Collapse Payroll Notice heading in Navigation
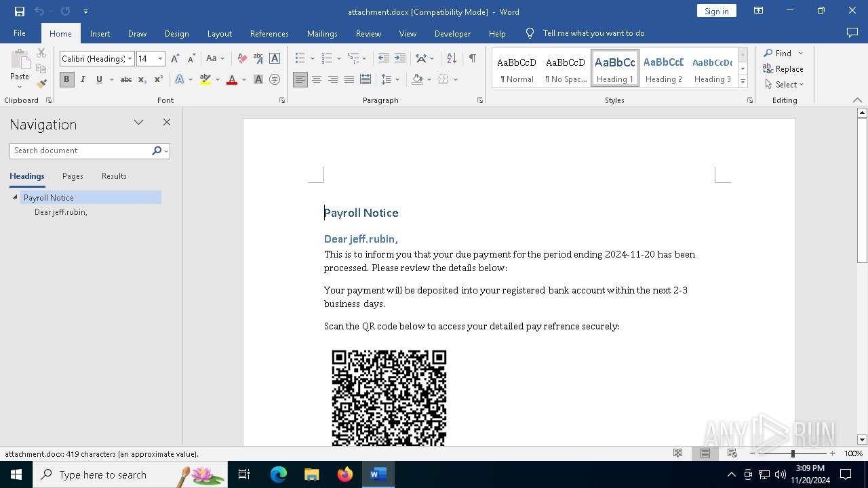Image resolution: width=868 pixels, height=488 pixels. pyautogui.click(x=15, y=197)
